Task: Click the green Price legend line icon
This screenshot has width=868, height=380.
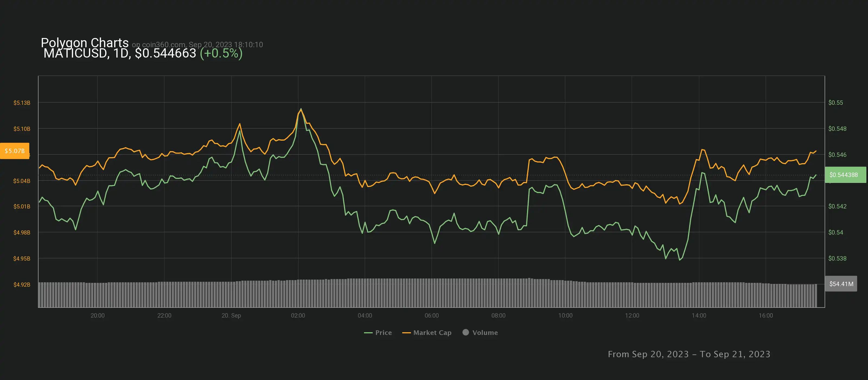Action: click(368, 333)
